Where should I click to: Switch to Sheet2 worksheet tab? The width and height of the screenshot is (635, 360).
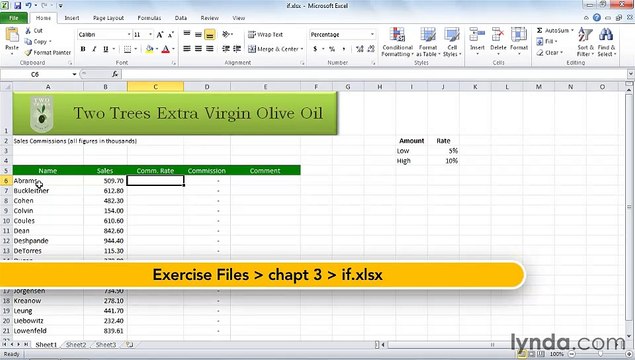pos(76,345)
